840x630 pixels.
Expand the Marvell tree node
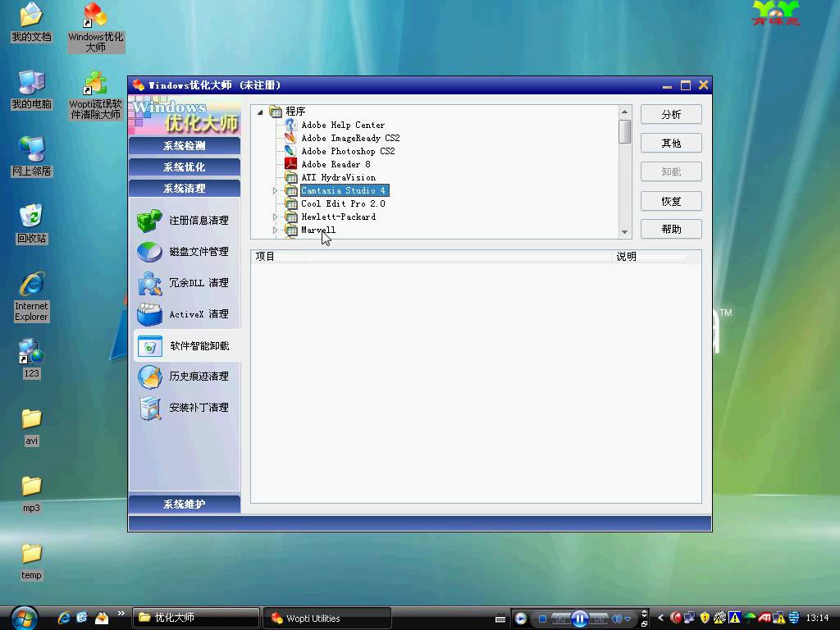275,231
